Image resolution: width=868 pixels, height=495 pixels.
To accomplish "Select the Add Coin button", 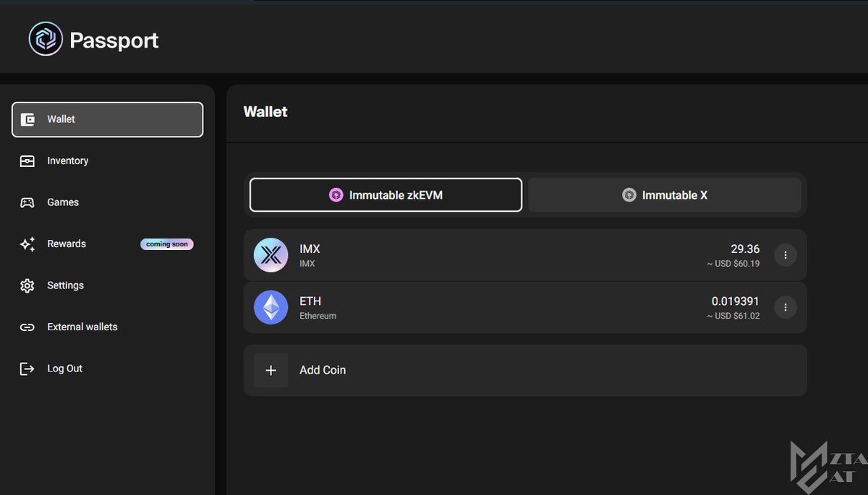I will tap(525, 370).
